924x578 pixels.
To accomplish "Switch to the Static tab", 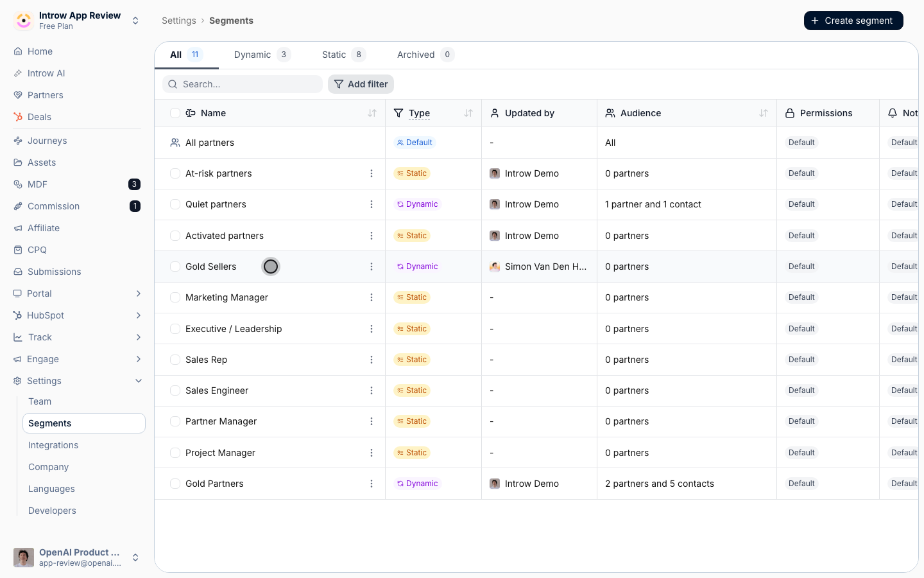I will coord(344,55).
